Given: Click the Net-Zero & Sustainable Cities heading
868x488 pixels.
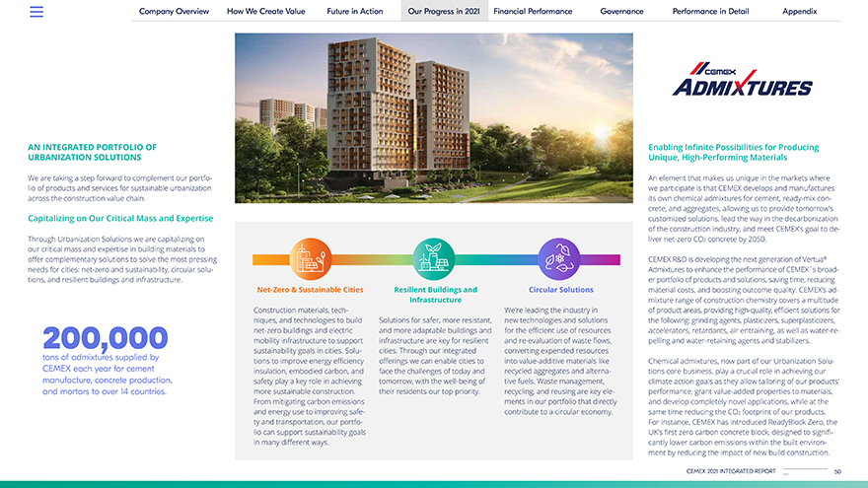Looking at the screenshot, I should click(310, 290).
